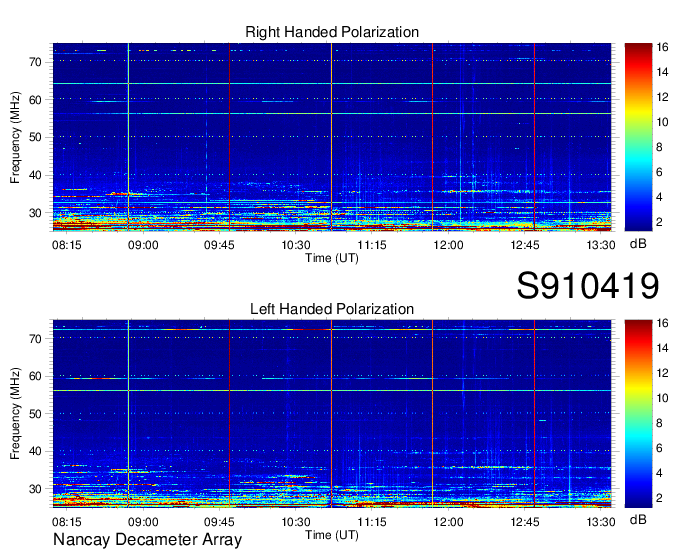Click the 50 MHz label on top plot
The width and height of the screenshot is (680, 552).
click(x=36, y=138)
